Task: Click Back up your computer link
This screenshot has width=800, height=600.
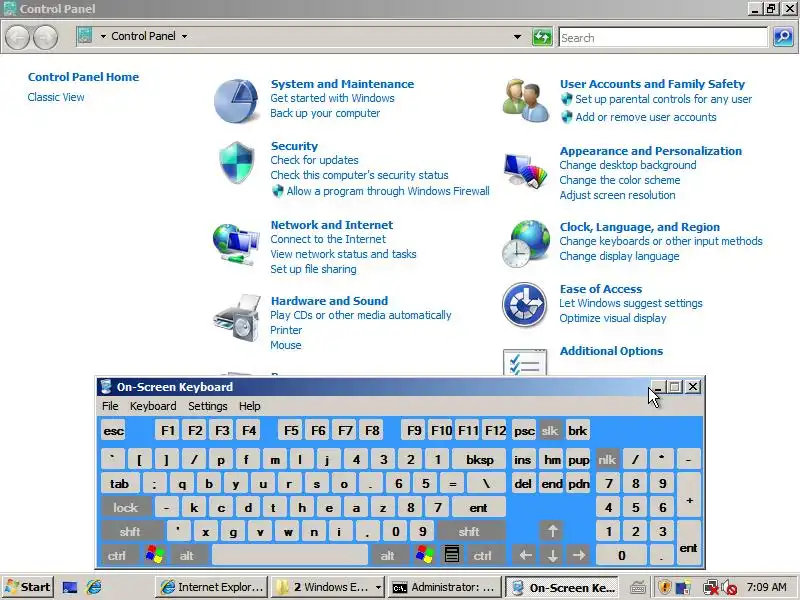Action: [x=325, y=113]
